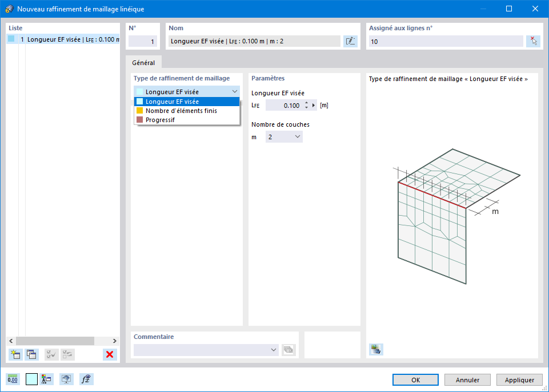Viewport: 549px width, 392px height.
Task: Click the arrow menu beside LFE value
Action: pos(314,105)
